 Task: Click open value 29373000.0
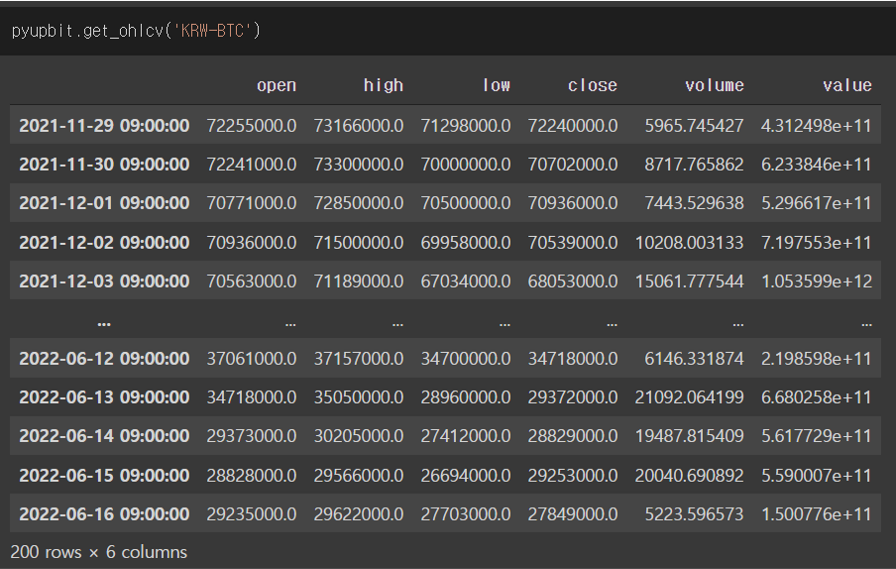(251, 436)
